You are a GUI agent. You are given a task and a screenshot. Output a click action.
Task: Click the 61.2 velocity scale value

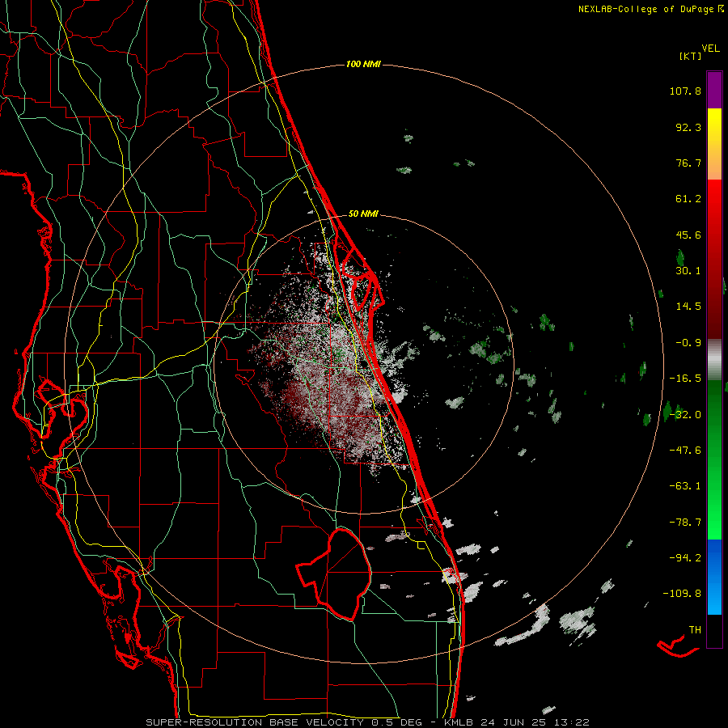click(688, 199)
